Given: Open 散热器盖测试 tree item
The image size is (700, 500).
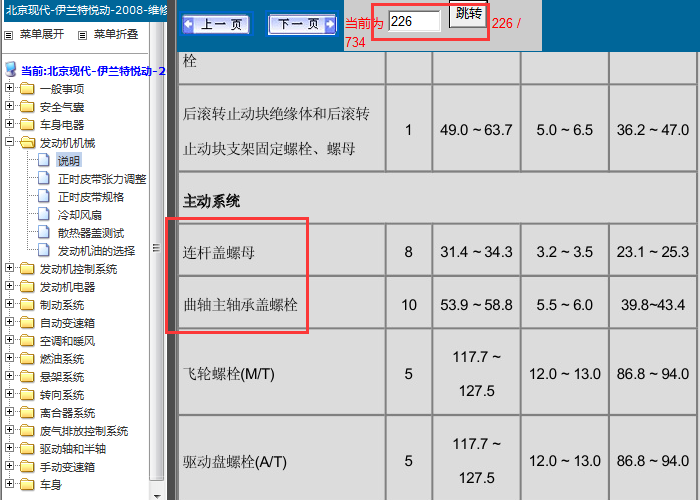Looking at the screenshot, I should pos(91,233).
